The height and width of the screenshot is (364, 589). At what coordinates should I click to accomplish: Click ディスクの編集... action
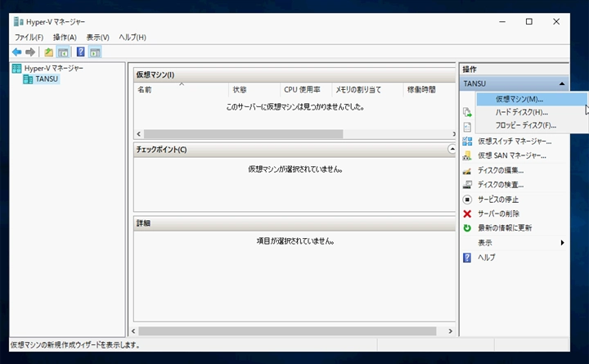[501, 170]
